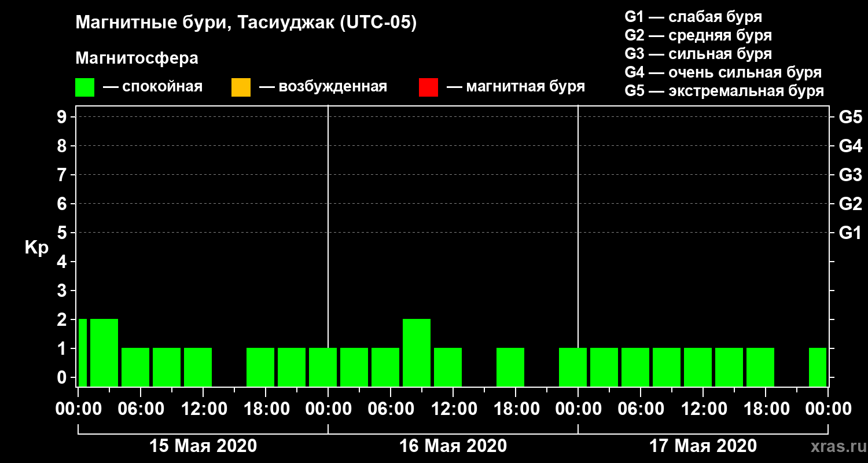Click the '12:00' time label under 15 Мая

pyautogui.click(x=203, y=409)
